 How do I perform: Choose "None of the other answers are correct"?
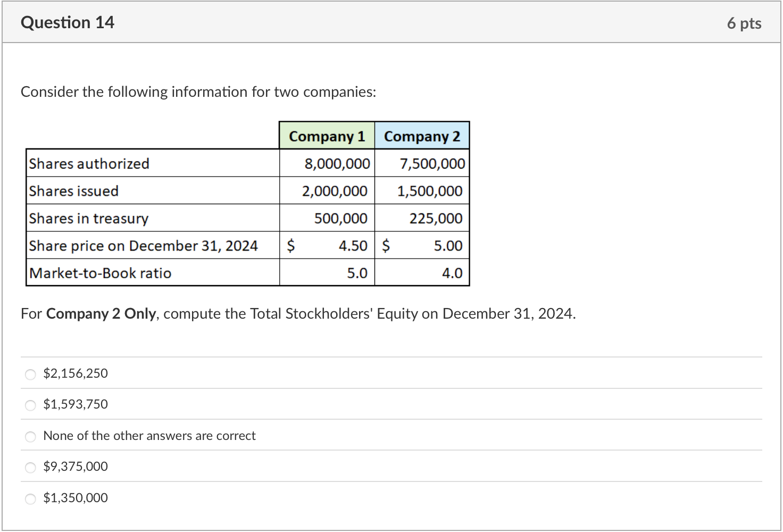(31, 437)
